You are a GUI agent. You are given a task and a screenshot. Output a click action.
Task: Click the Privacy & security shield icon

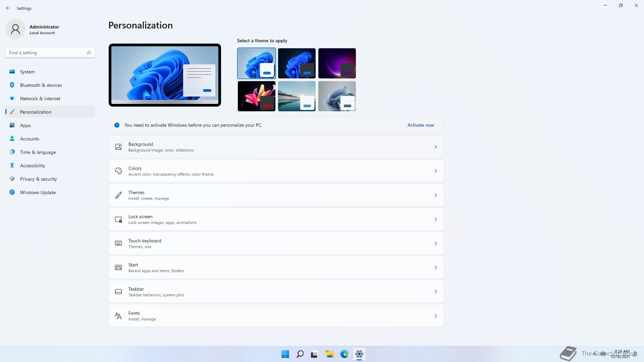[12, 179]
